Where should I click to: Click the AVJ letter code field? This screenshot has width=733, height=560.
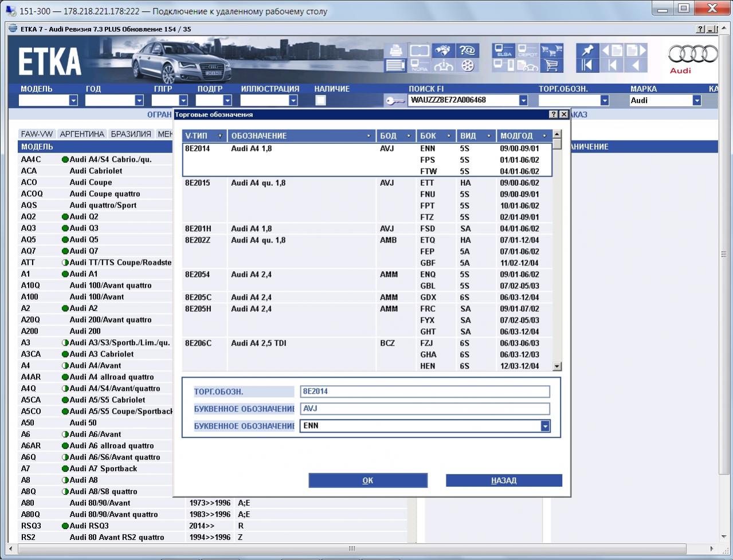click(425, 409)
